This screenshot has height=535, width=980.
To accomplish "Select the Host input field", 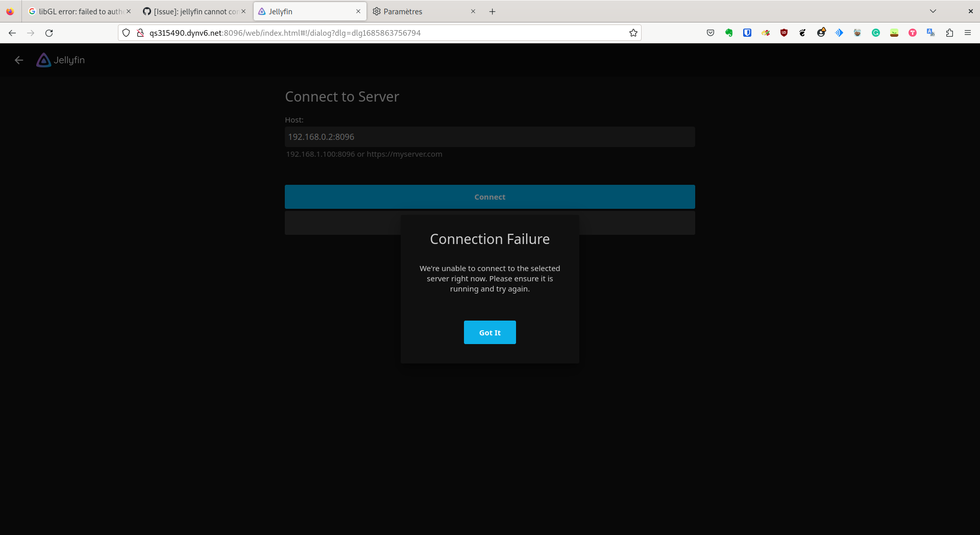I will coord(489,137).
